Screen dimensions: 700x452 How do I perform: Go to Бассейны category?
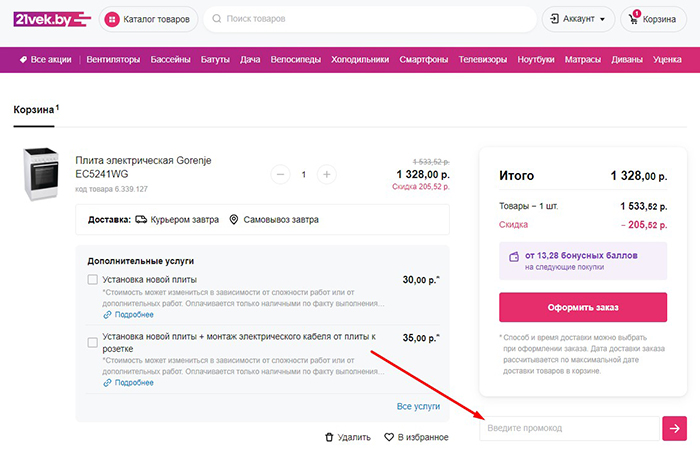pyautogui.click(x=170, y=59)
